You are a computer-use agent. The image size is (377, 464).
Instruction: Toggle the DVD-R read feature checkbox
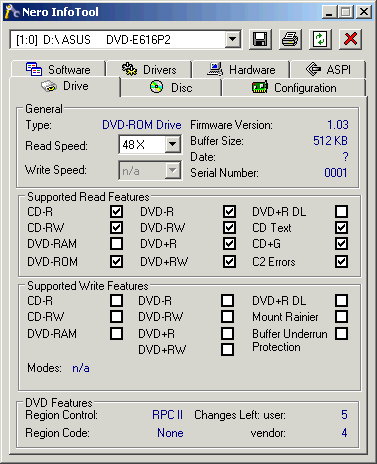(x=229, y=212)
